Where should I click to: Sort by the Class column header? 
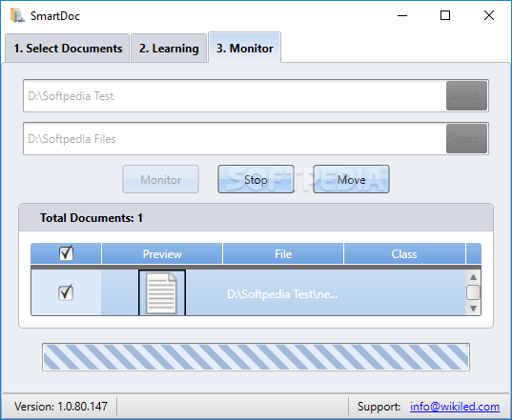pyautogui.click(x=404, y=253)
